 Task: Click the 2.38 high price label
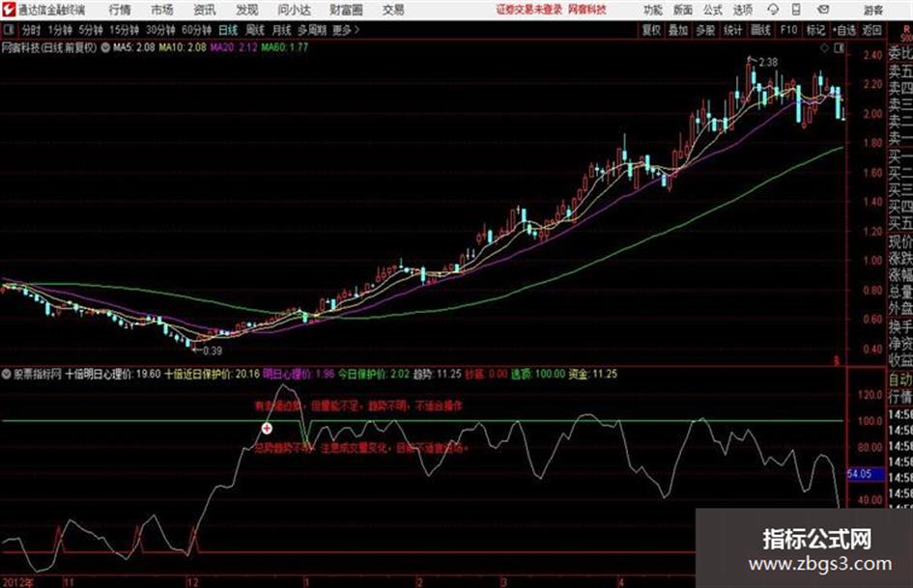768,63
